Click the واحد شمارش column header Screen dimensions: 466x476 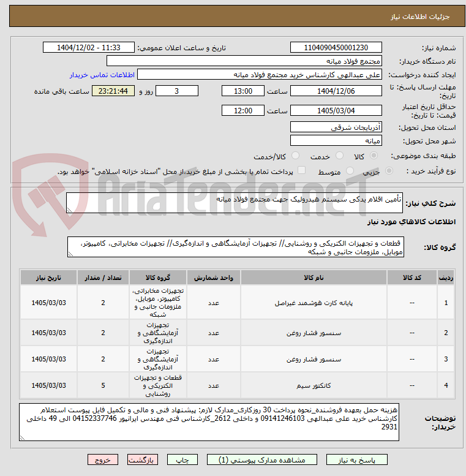[214, 278]
